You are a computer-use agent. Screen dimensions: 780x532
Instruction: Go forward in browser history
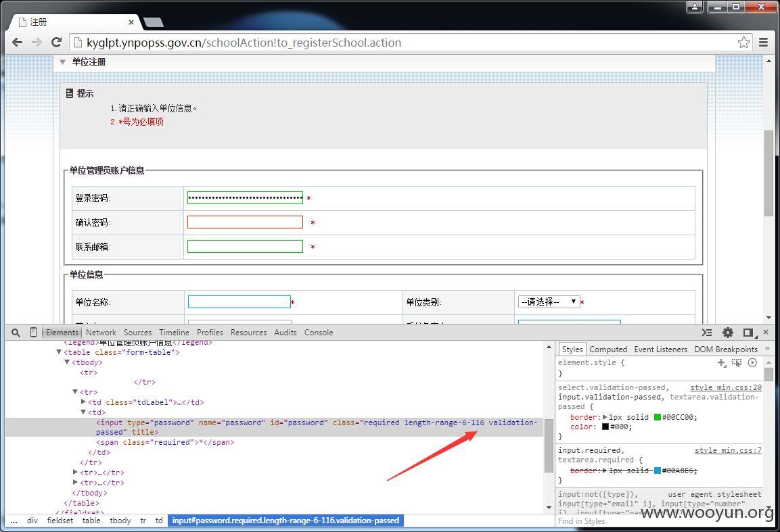pyautogui.click(x=37, y=43)
